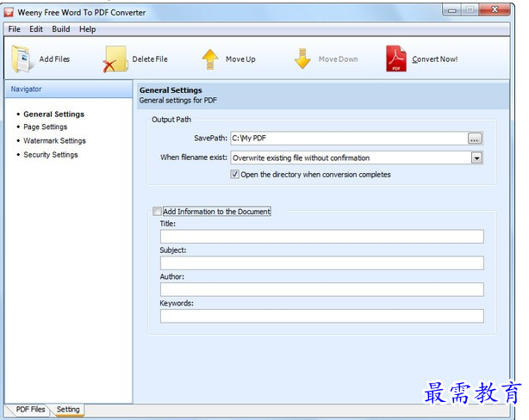Click the Delete File label
The height and width of the screenshot is (420, 529).
point(150,59)
